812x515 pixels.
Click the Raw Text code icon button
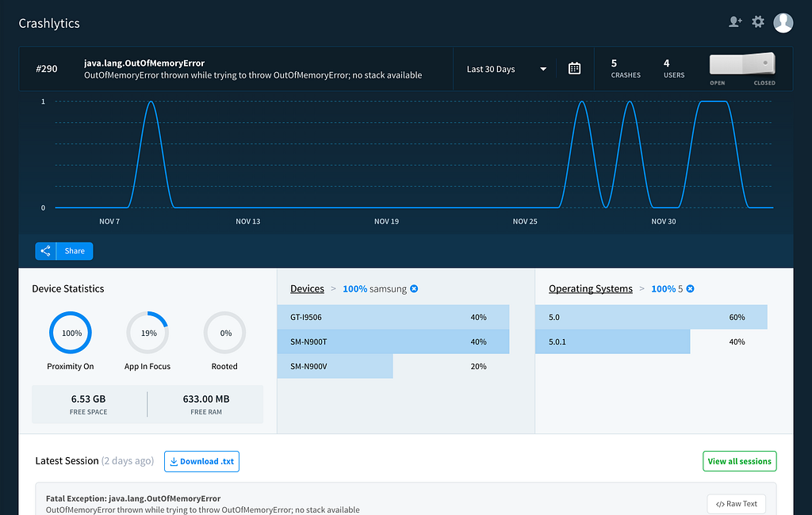coord(736,504)
